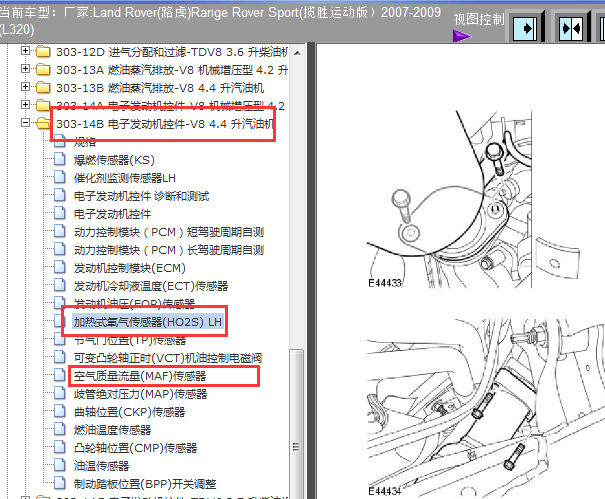Open 催化剂监测传感器LH document

(125, 178)
